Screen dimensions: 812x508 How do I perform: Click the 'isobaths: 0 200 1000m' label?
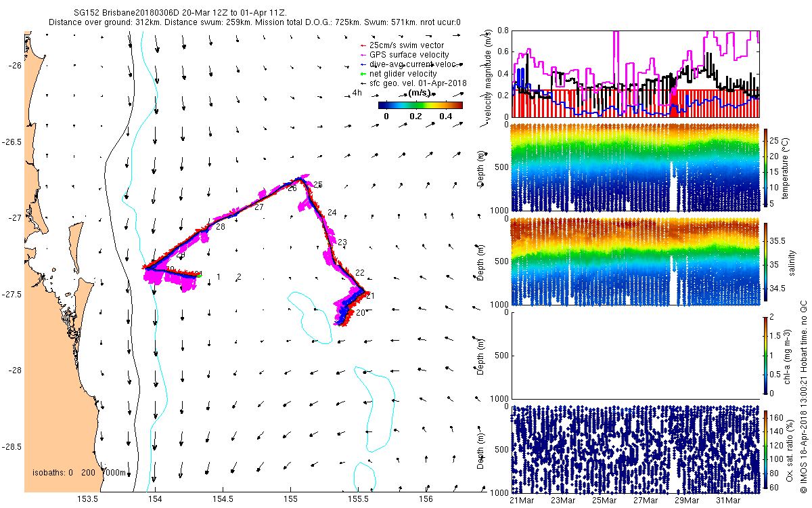coord(79,473)
